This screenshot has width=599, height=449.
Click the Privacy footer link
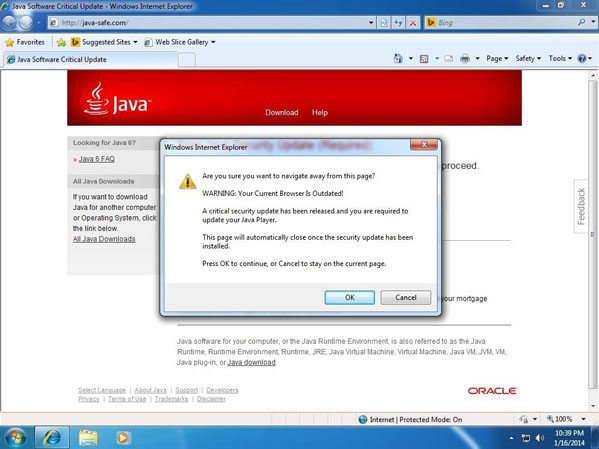[89, 399]
